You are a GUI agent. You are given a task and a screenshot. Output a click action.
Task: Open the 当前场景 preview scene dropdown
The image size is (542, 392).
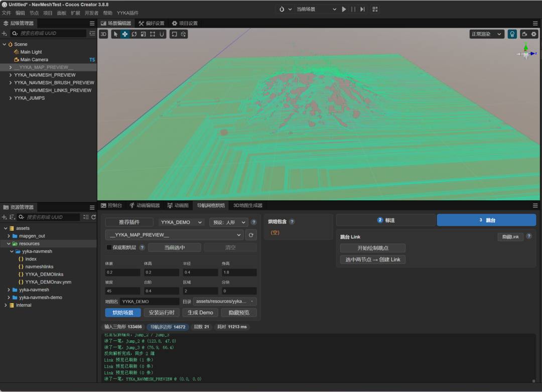tap(316, 10)
